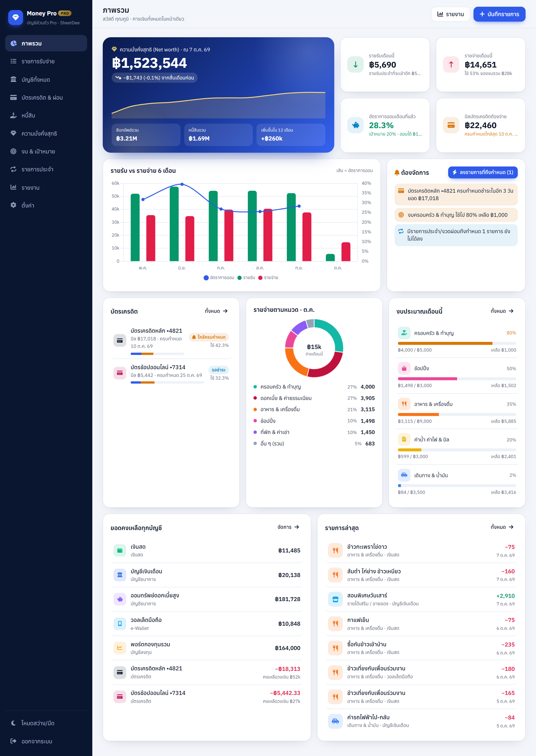Click ดอกเบี้ย & ค่าธรรมเนียม row in category list
536x756 pixels.
314,398
